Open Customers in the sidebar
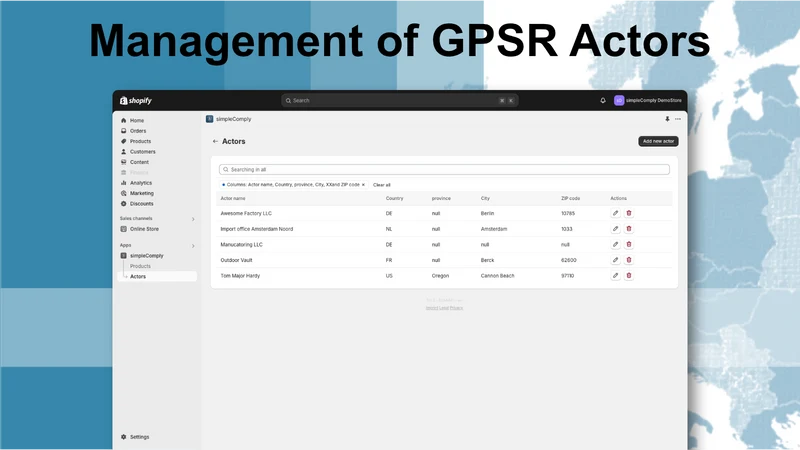This screenshot has height=450, width=800. coord(142,152)
